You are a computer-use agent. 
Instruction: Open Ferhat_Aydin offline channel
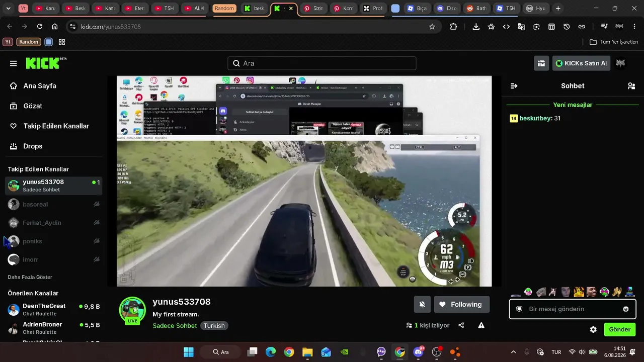pos(54,223)
